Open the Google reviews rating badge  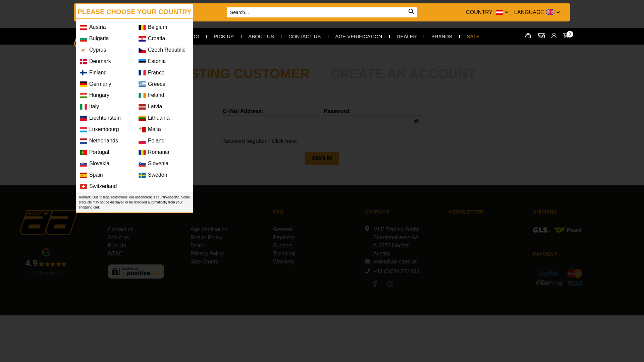(46, 262)
